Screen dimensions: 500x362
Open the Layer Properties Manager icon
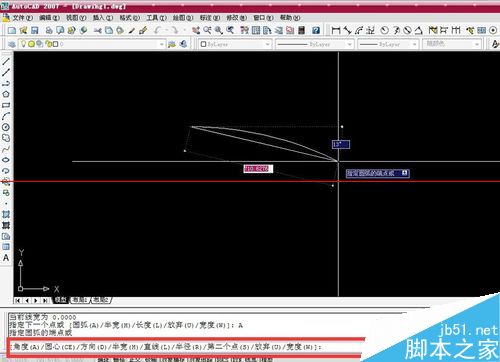[12, 44]
